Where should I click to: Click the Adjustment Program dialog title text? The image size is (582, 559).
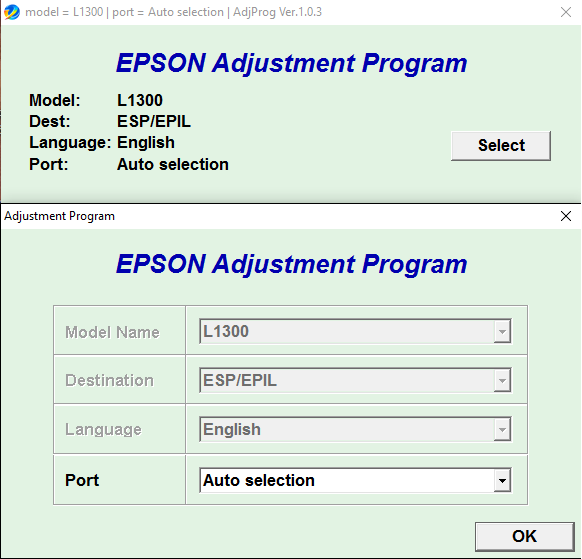(59, 216)
